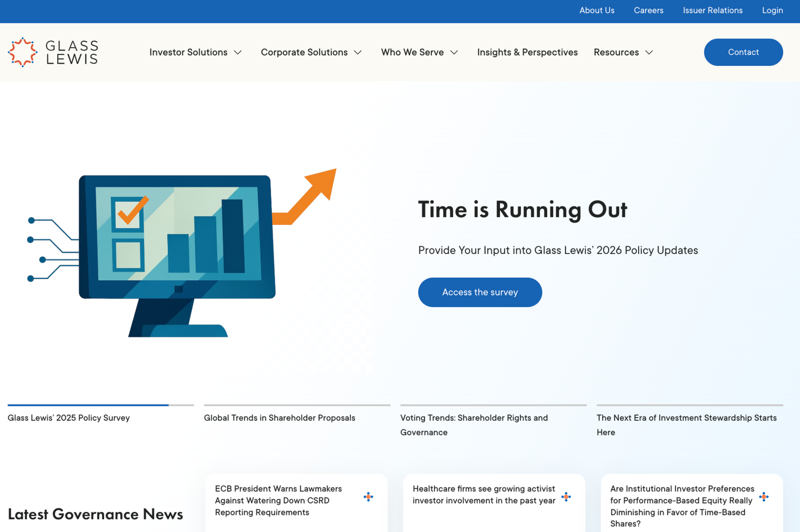Click the Login link

[x=772, y=10]
